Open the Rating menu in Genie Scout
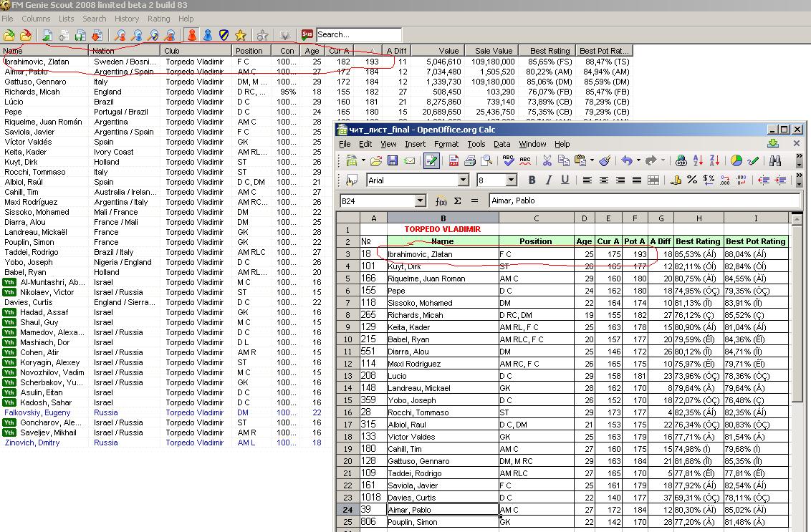The width and height of the screenshot is (811, 532). point(158,19)
